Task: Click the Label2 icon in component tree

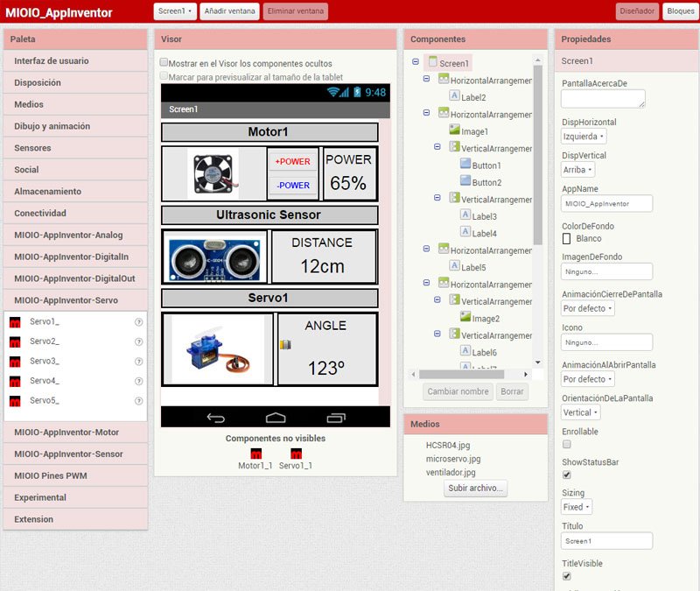Action: 454,95
